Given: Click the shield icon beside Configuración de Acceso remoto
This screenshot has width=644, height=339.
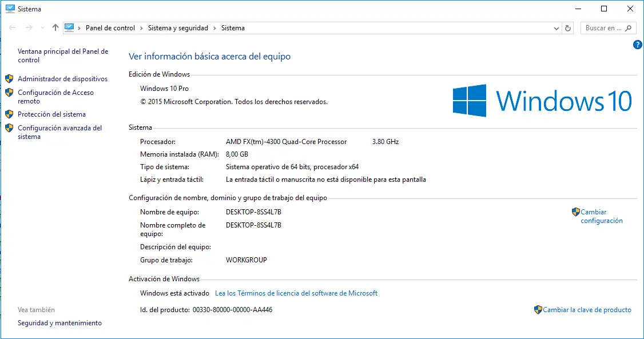Looking at the screenshot, I should pos(9,93).
